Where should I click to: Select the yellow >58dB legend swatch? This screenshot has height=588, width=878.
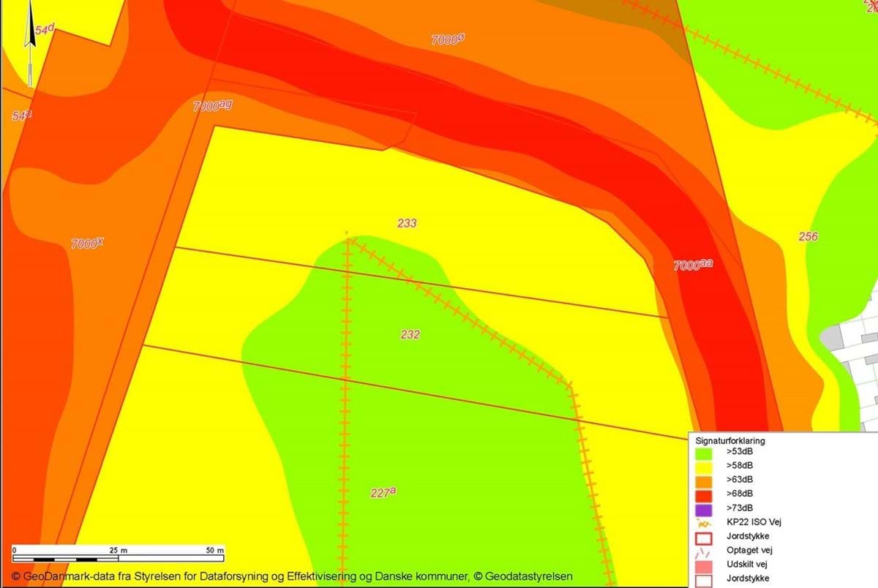[x=704, y=465]
